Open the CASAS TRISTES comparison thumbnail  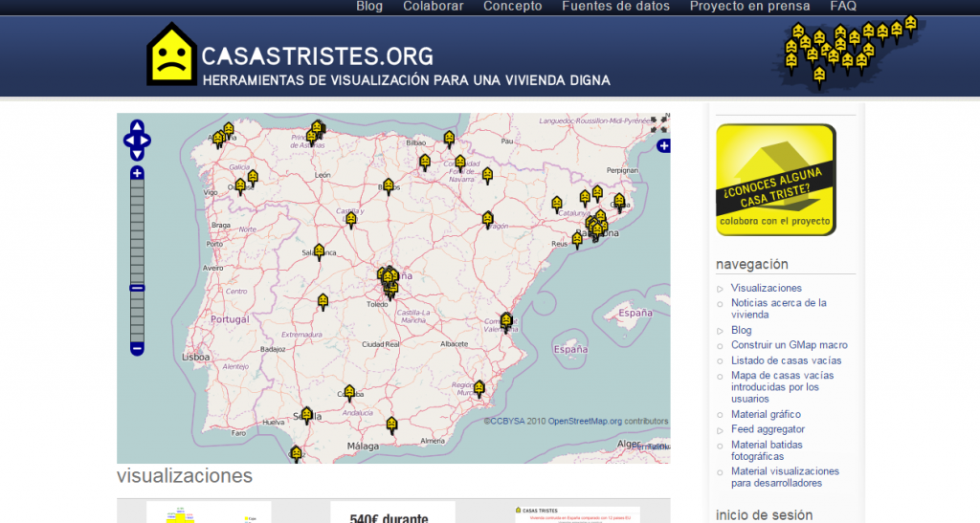coord(577,514)
